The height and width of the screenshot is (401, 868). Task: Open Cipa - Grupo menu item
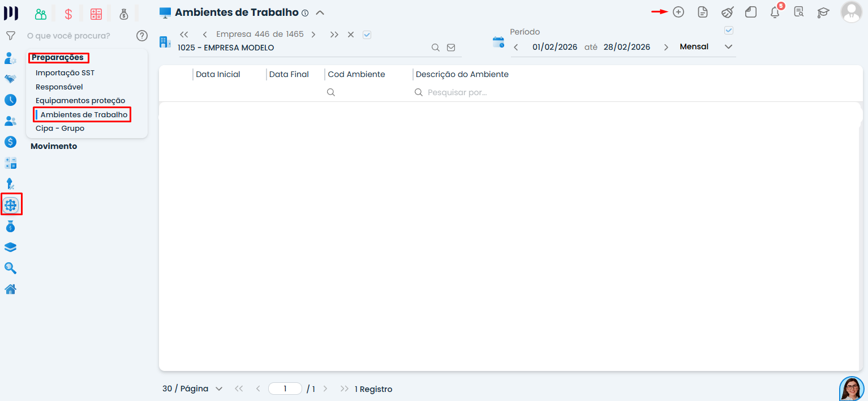pos(60,128)
